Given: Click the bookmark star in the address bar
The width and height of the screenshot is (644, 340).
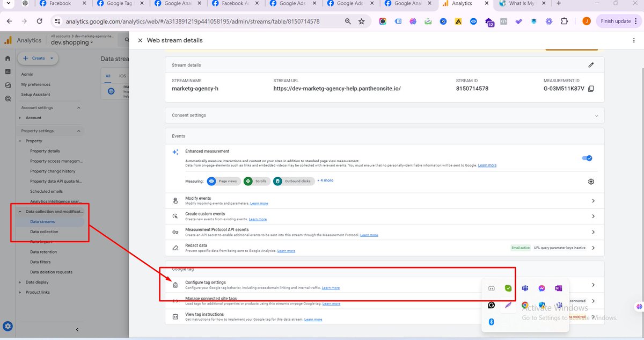Looking at the screenshot, I should click(361, 21).
